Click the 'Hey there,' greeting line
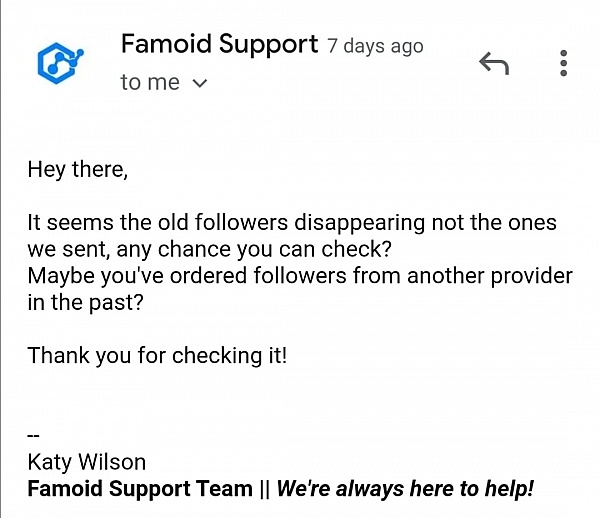 tap(78, 169)
